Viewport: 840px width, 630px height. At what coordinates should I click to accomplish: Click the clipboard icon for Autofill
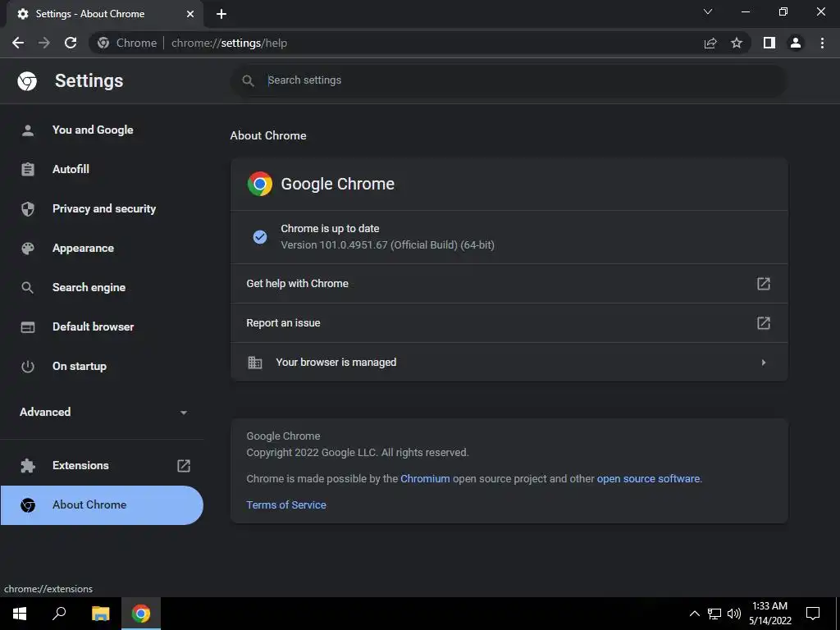point(28,169)
